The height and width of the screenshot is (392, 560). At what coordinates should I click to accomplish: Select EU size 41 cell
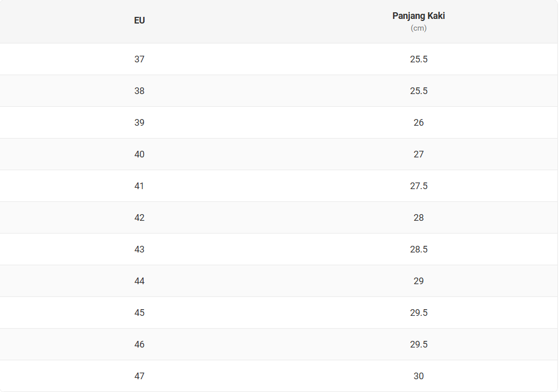[139, 186]
